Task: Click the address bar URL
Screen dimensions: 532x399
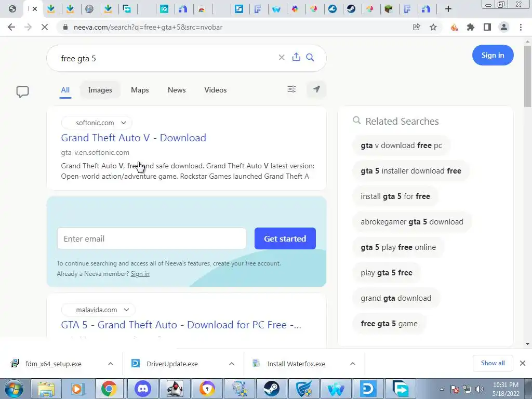Action: point(148,27)
